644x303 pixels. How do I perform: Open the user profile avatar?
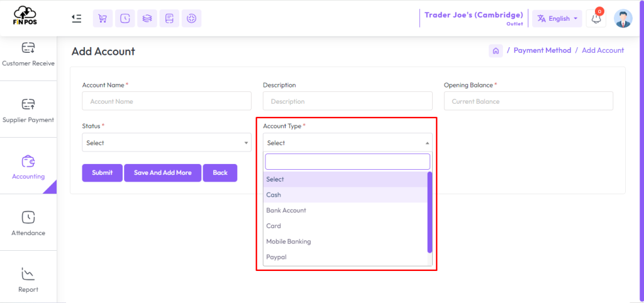tap(623, 18)
